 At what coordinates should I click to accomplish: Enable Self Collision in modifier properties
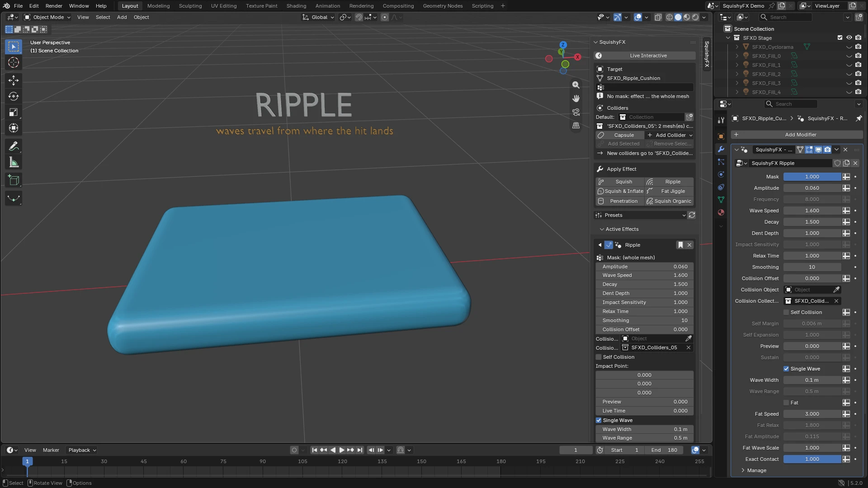[x=786, y=312]
